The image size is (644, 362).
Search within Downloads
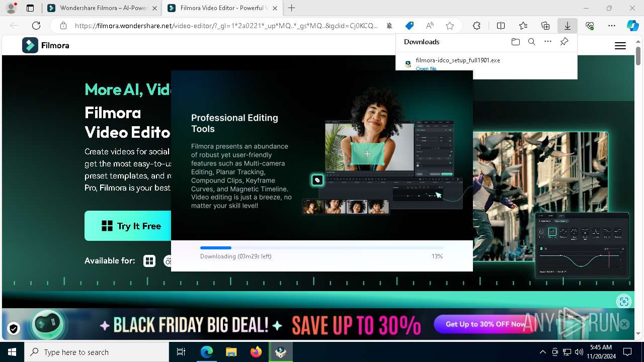coord(532,42)
